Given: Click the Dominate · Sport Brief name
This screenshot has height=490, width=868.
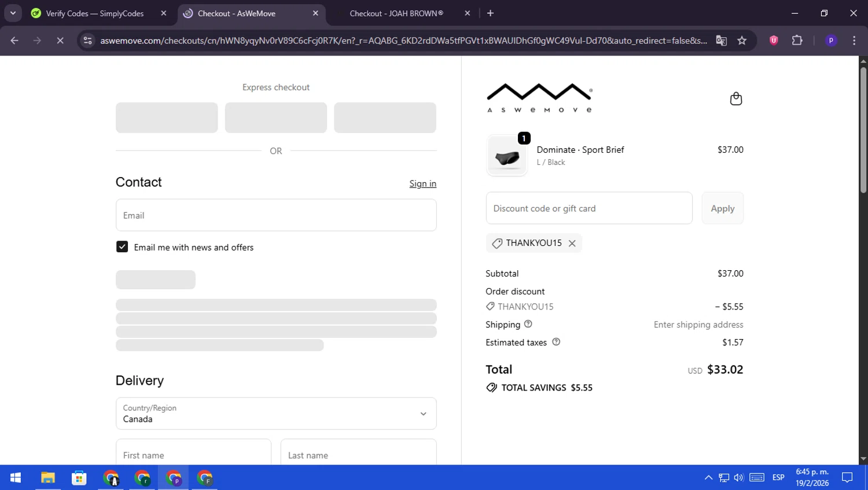Looking at the screenshot, I should [x=580, y=149].
